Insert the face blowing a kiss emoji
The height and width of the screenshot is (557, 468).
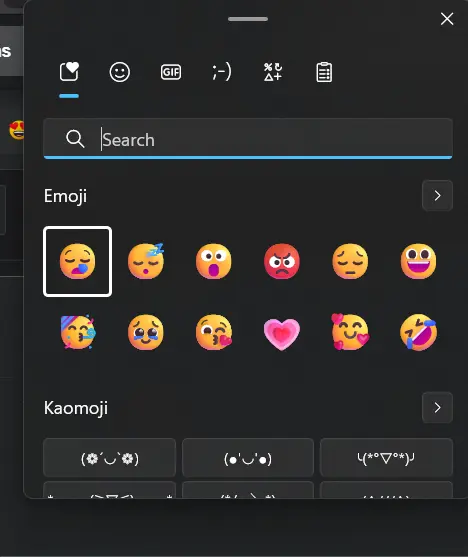[x=214, y=332]
